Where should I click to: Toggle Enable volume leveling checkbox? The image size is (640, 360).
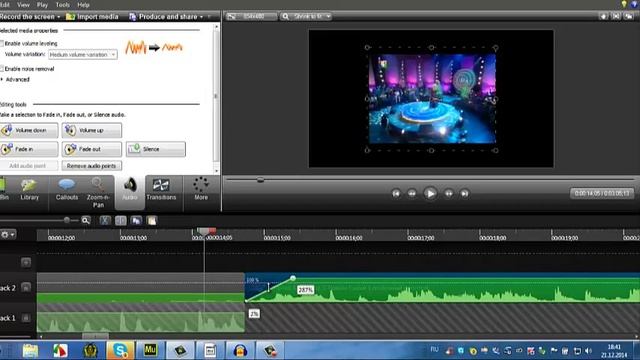(2, 43)
